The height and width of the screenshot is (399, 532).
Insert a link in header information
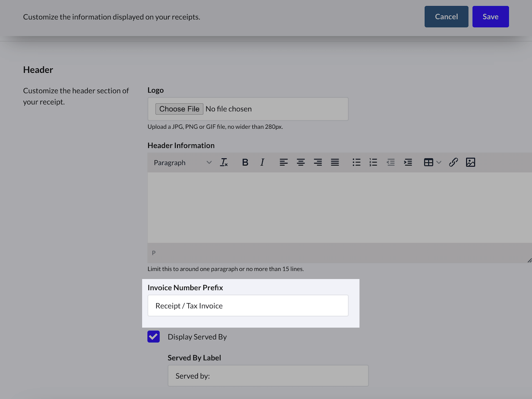[453, 162]
